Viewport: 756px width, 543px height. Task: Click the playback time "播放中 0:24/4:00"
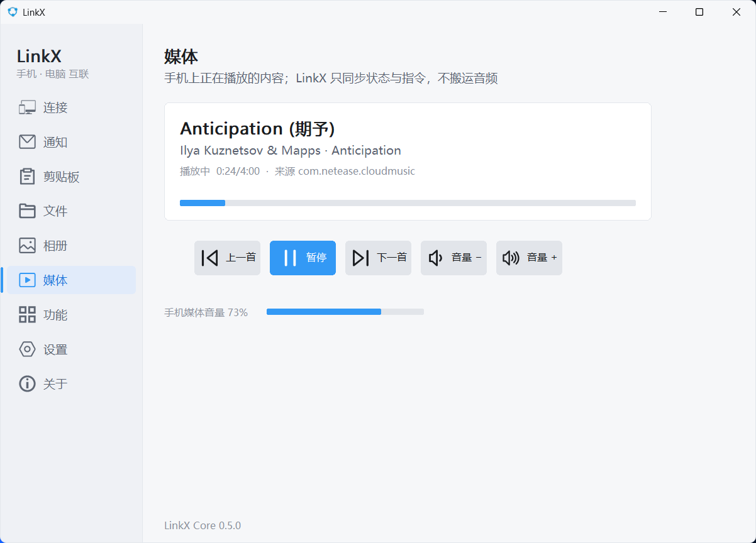pyautogui.click(x=220, y=171)
